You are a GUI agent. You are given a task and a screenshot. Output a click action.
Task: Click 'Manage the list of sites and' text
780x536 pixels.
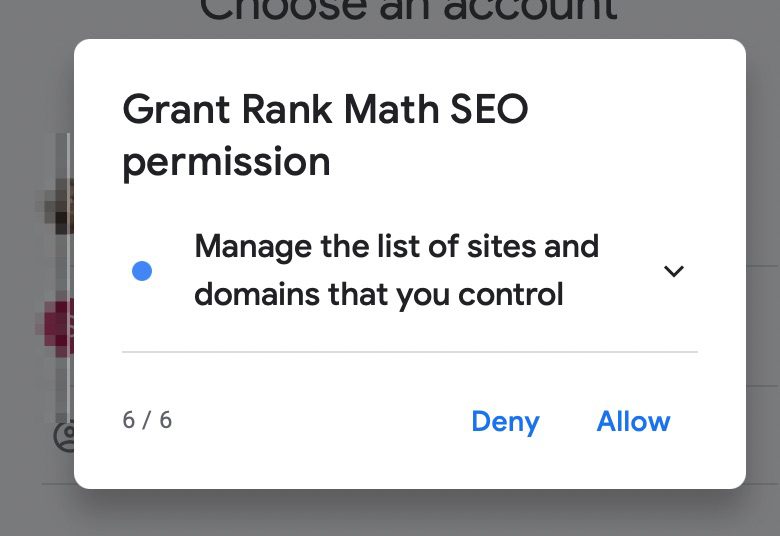[x=396, y=246]
